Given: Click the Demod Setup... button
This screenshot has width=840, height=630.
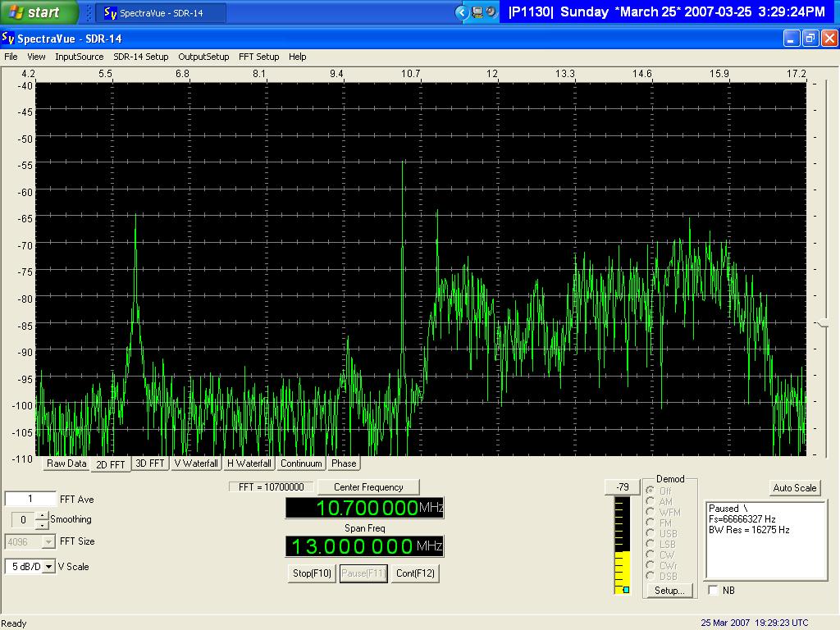Looking at the screenshot, I should (669, 591).
